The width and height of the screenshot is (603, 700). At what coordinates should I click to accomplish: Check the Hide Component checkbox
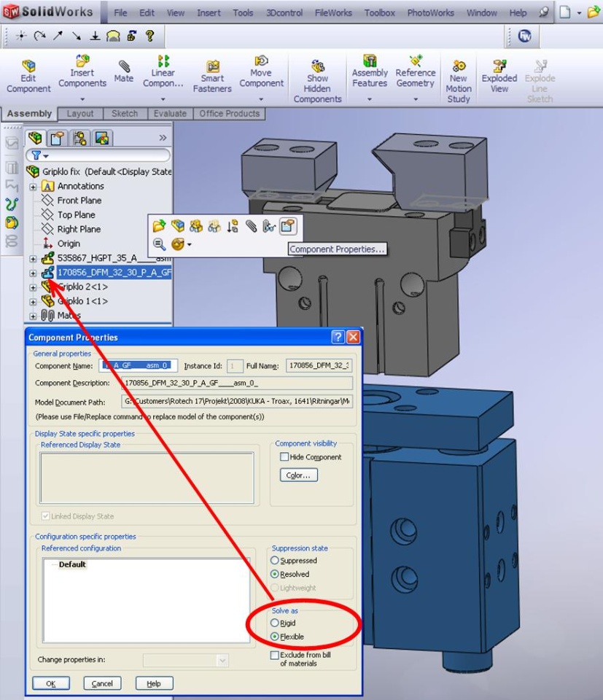coord(284,456)
